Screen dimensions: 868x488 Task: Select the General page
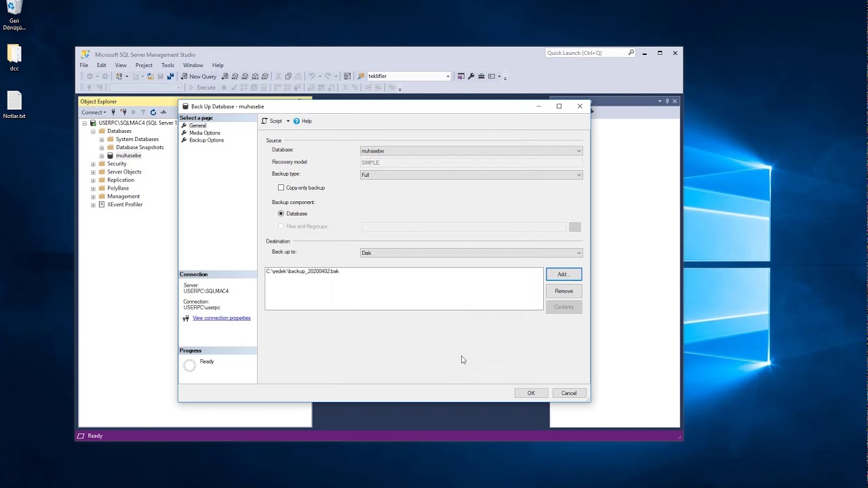[197, 125]
